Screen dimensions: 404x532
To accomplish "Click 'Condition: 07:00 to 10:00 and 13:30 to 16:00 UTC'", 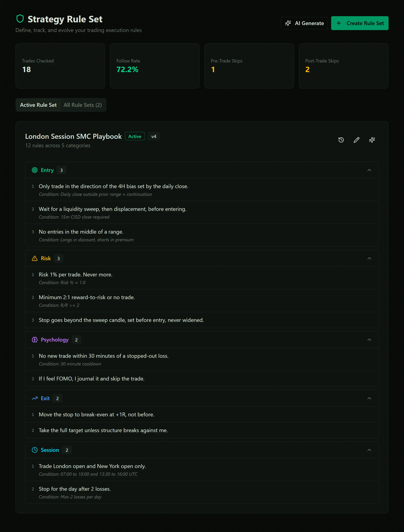I will click(x=88, y=474).
